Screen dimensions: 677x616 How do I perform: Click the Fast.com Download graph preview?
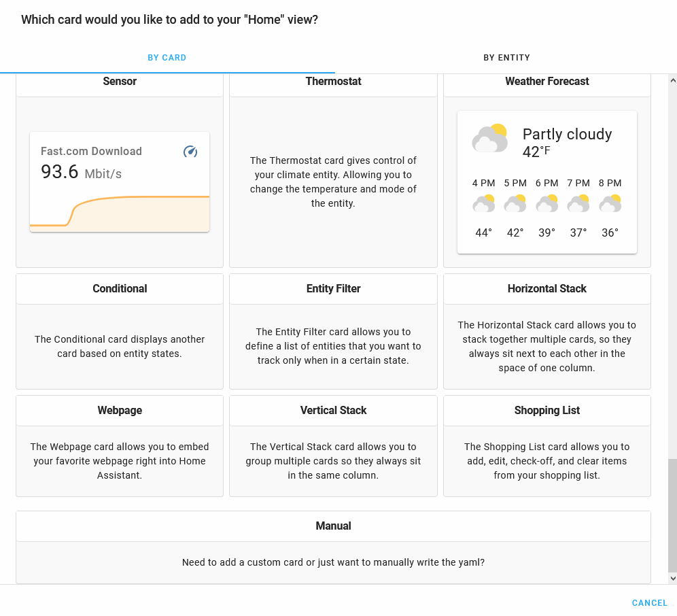click(x=120, y=211)
